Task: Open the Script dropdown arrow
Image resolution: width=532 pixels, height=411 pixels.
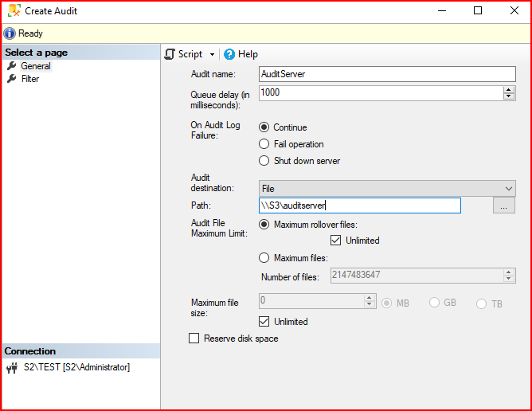Action: point(213,55)
